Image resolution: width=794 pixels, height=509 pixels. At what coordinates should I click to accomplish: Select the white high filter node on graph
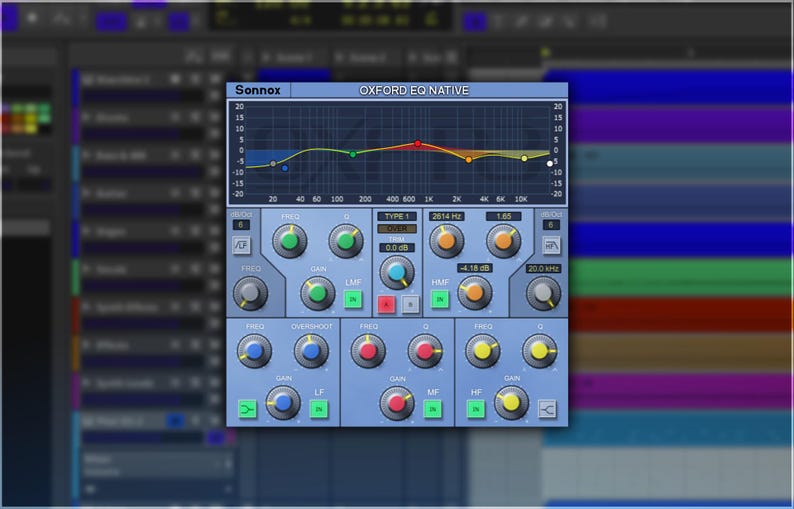click(550, 164)
